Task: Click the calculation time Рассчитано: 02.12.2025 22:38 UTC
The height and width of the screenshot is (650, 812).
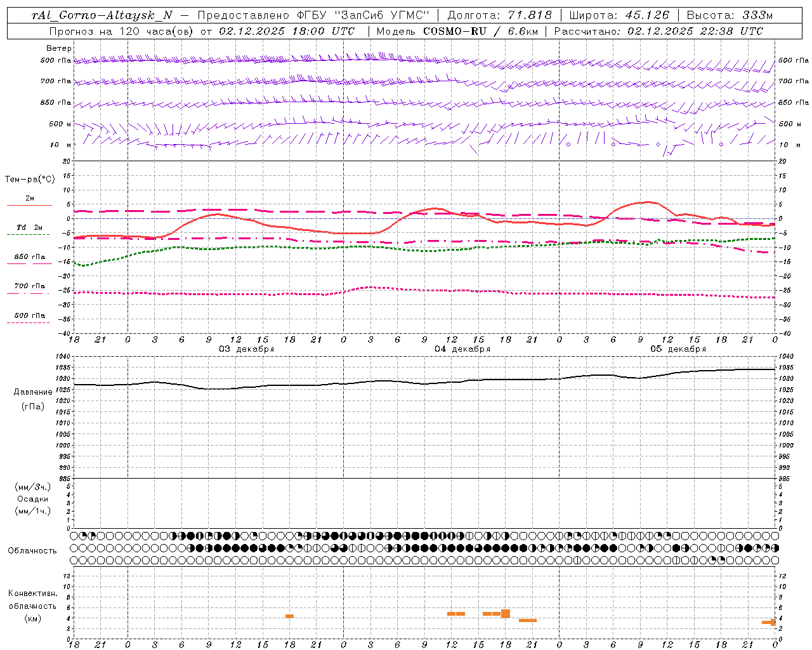Action: (x=658, y=31)
